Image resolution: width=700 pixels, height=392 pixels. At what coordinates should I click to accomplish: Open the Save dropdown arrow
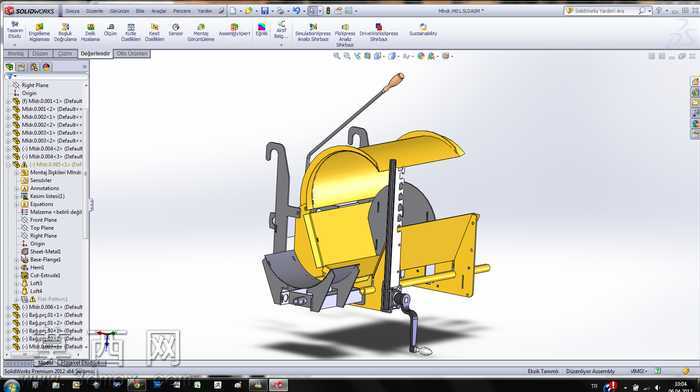click(272, 11)
